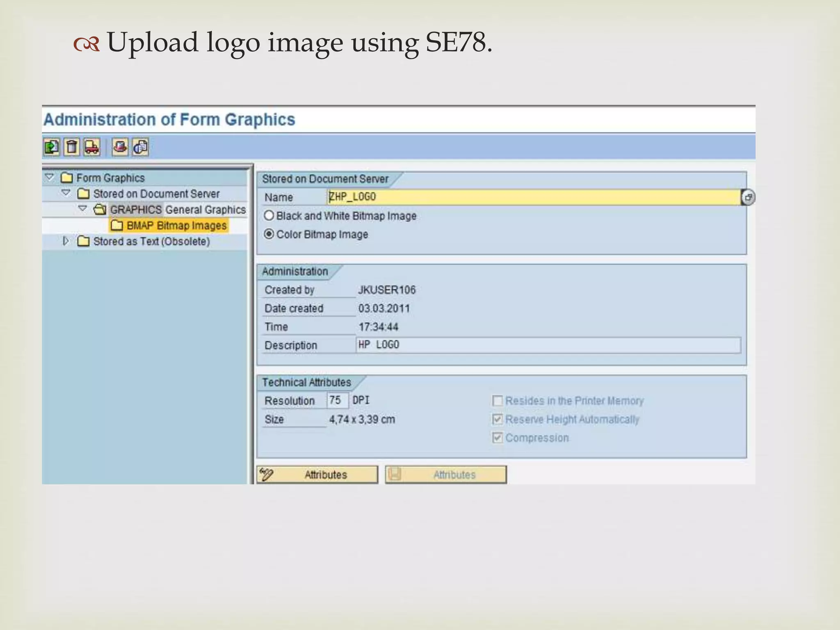Click the Print preview toolbar icon
This screenshot has width=840, height=630.
pos(140,147)
